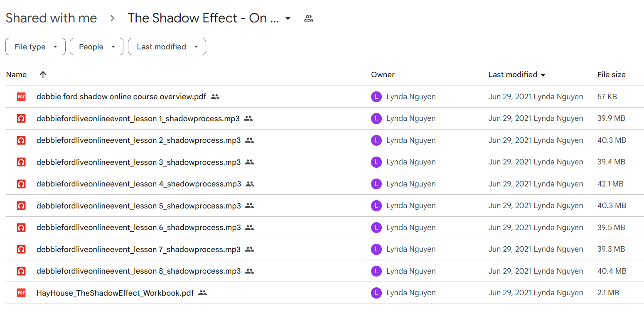Image resolution: width=644 pixels, height=321 pixels.
Task: Click shared icon next to lesson 1 file
Action: point(248,118)
